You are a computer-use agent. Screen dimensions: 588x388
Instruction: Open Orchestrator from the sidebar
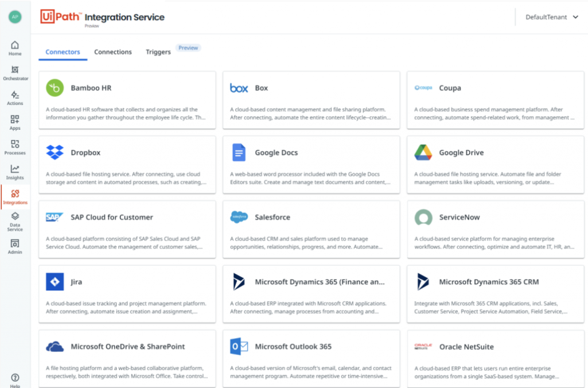click(15, 72)
